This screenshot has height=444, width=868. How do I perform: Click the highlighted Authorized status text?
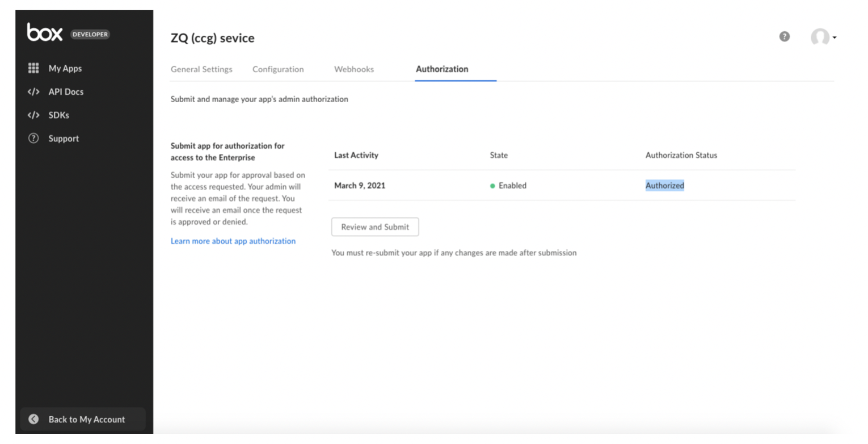click(x=665, y=185)
